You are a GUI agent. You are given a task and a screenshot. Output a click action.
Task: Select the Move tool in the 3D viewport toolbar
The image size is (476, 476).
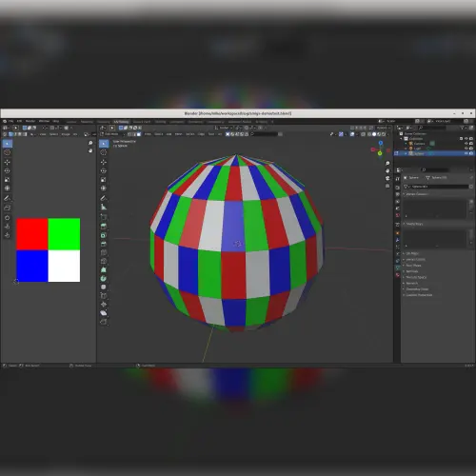click(x=104, y=162)
